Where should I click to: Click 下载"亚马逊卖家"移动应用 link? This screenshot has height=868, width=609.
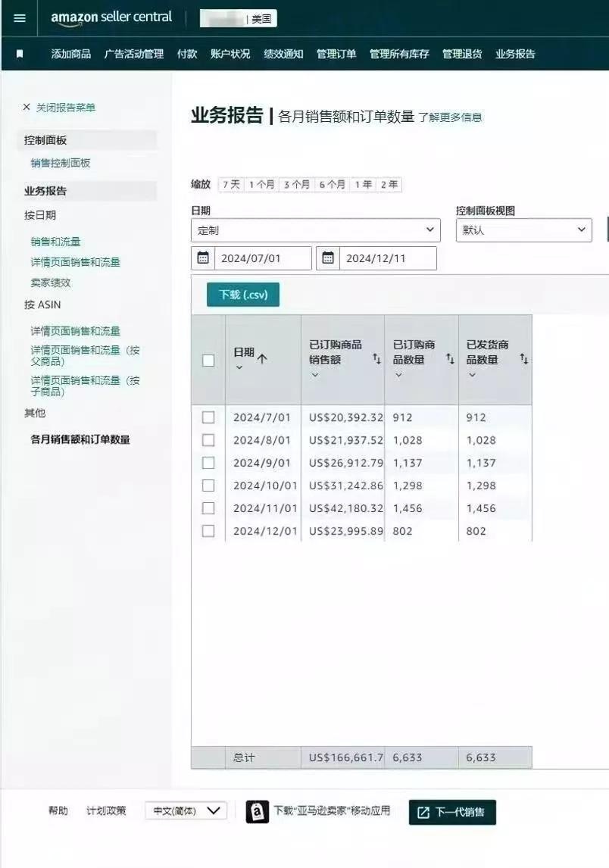pos(333,810)
